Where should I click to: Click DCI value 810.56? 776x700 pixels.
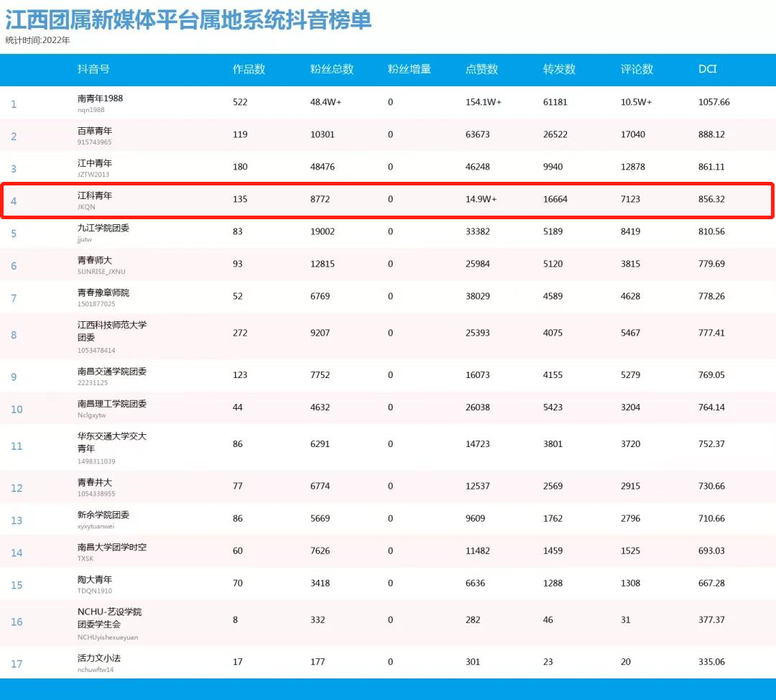point(711,231)
